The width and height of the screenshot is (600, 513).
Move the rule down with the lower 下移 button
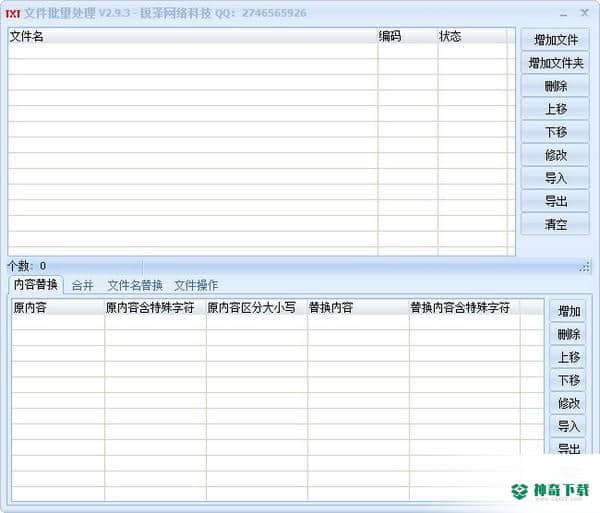pos(568,380)
